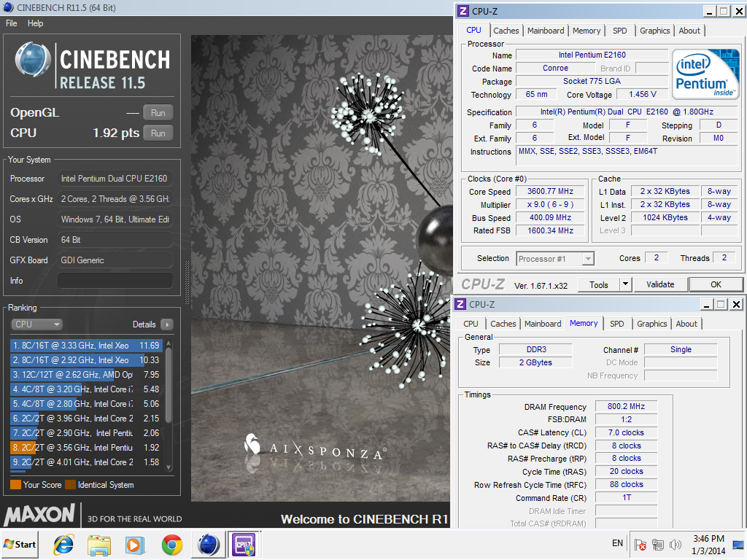Open Internet Explorer from the taskbar
This screenshot has height=560, width=747.
(x=63, y=544)
